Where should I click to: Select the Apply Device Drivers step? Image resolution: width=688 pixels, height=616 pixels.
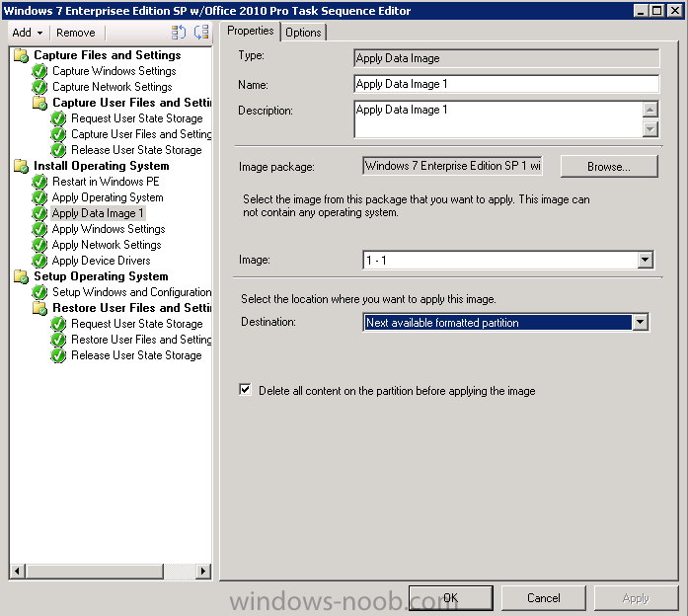pyautogui.click(x=102, y=261)
